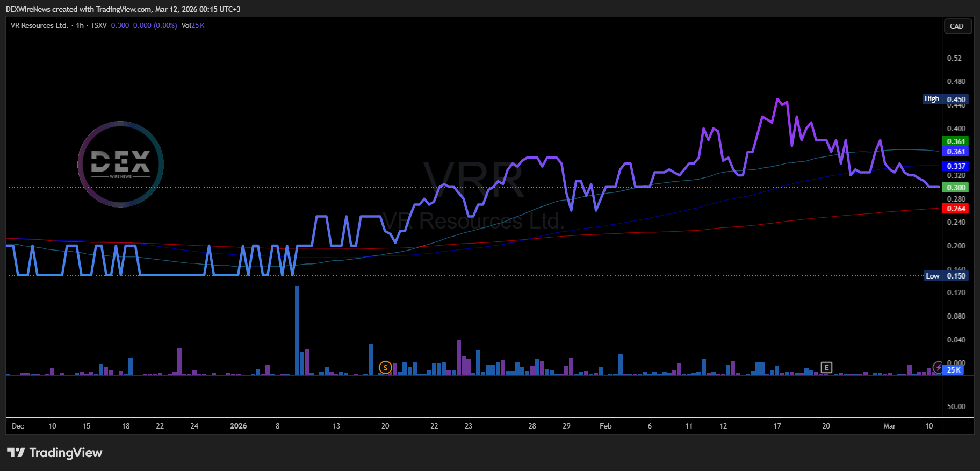Click the VR Resources Ltd. symbol title

click(x=39, y=25)
